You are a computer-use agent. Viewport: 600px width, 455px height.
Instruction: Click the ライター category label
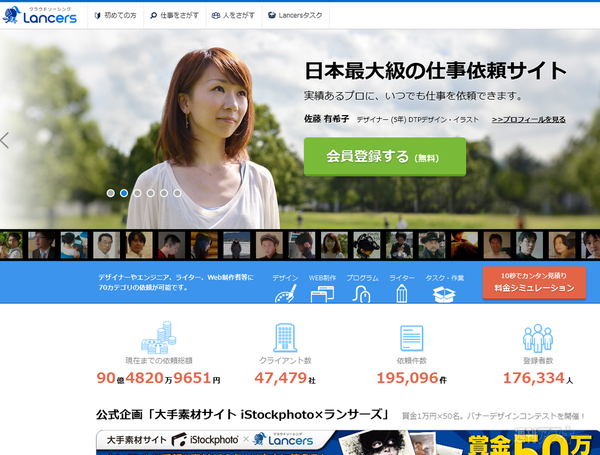(x=402, y=278)
